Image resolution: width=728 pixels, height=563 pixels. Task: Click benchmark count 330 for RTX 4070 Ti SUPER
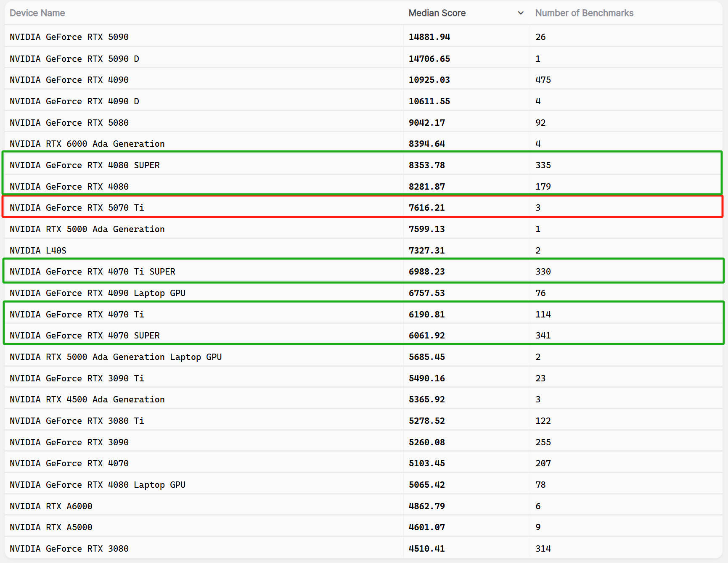(x=543, y=272)
